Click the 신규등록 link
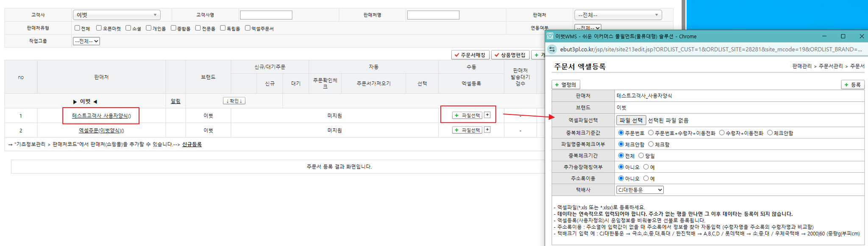The height and width of the screenshot is (246, 868). [192, 144]
